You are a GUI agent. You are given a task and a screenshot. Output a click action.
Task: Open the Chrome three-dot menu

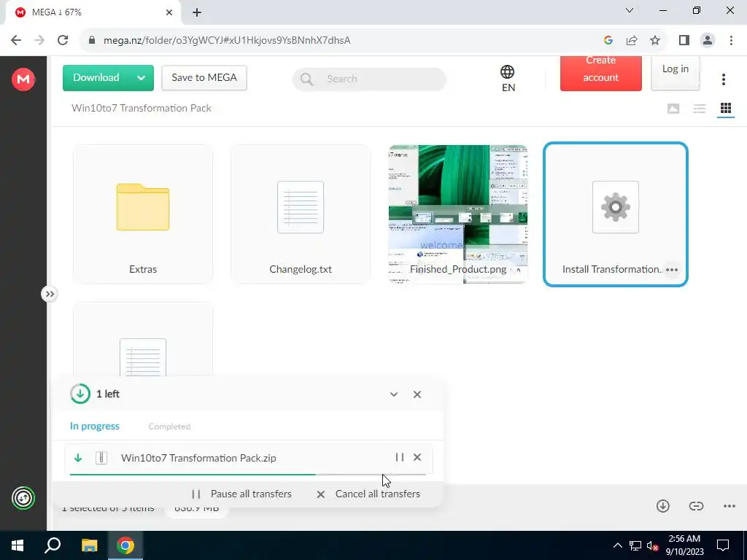731,41
